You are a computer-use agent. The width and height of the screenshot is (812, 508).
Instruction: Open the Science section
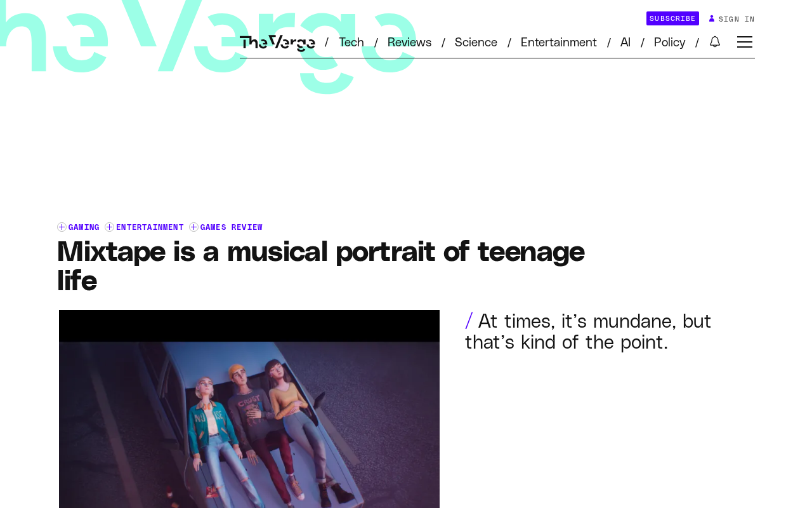tap(476, 43)
